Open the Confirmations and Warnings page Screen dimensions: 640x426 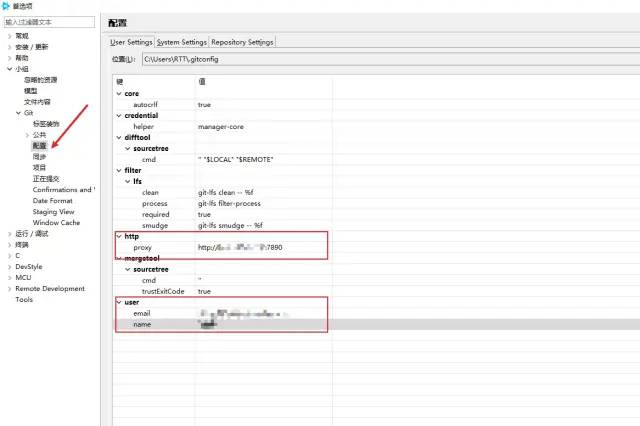[x=64, y=190]
